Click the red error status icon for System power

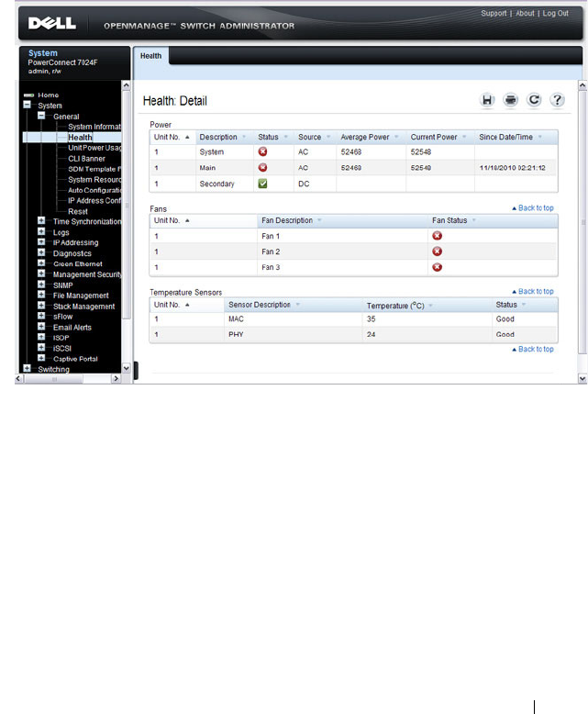pyautogui.click(x=262, y=151)
